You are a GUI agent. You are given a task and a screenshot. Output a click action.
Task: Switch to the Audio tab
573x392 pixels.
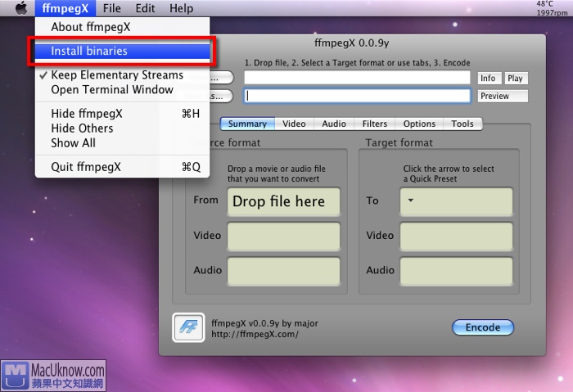click(334, 124)
